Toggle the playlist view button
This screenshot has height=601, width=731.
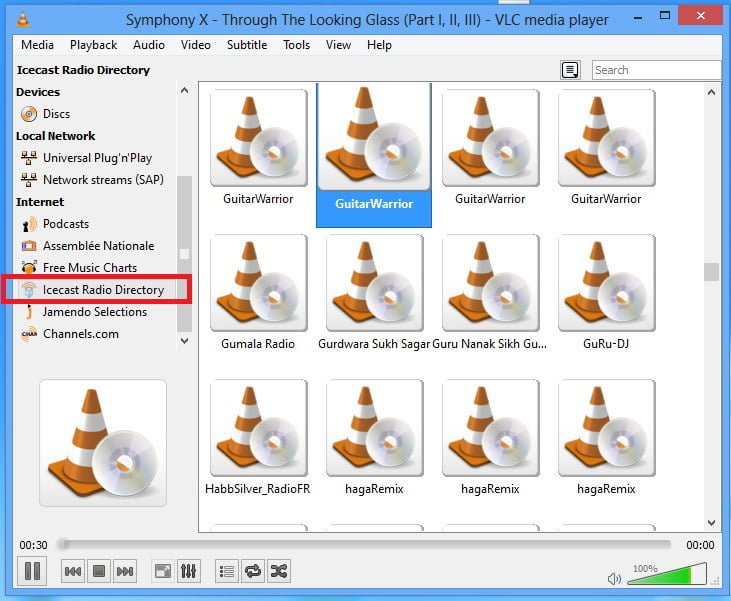coord(227,571)
